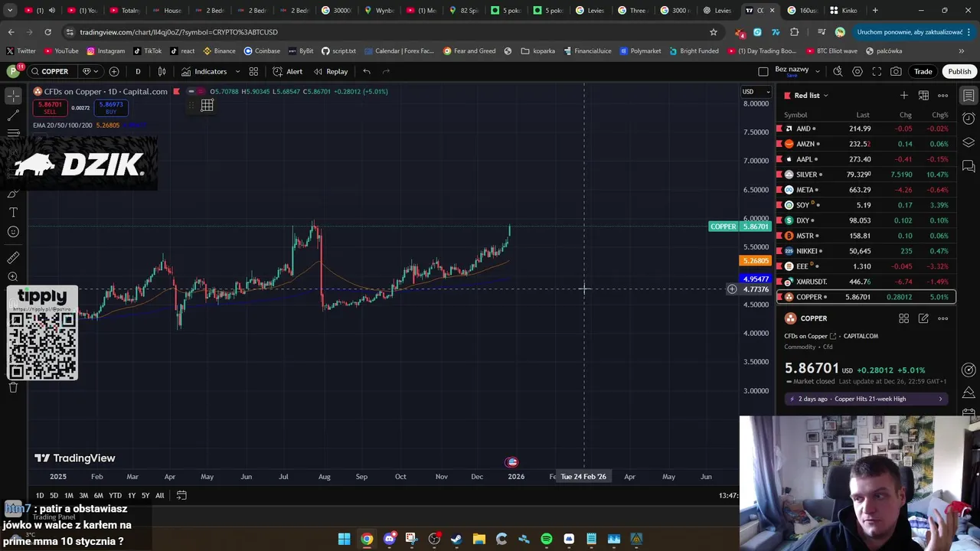Viewport: 980px width, 551px height.
Task: Click the Trade button
Action: (923, 71)
